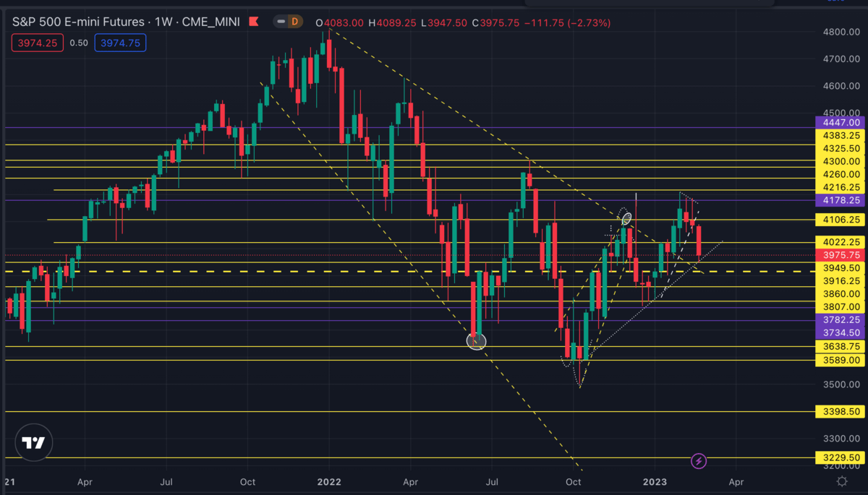The width and height of the screenshot is (868, 495).
Task: Select the 3807.00 price label
Action: pyautogui.click(x=840, y=306)
